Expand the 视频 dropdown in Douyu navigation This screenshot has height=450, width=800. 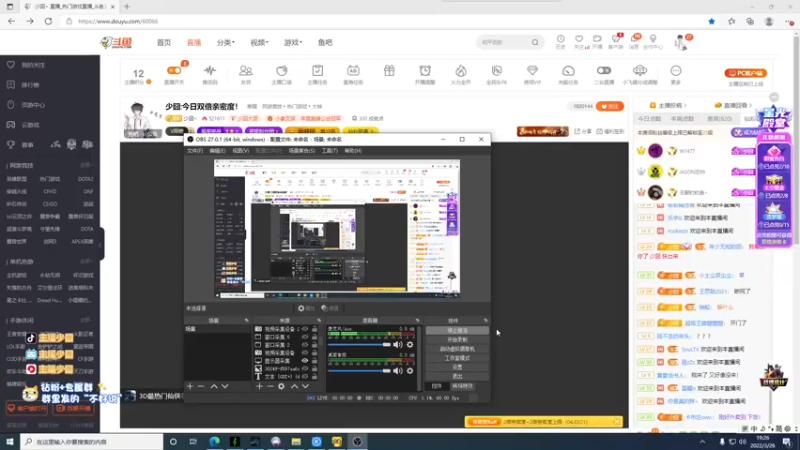coord(259,42)
